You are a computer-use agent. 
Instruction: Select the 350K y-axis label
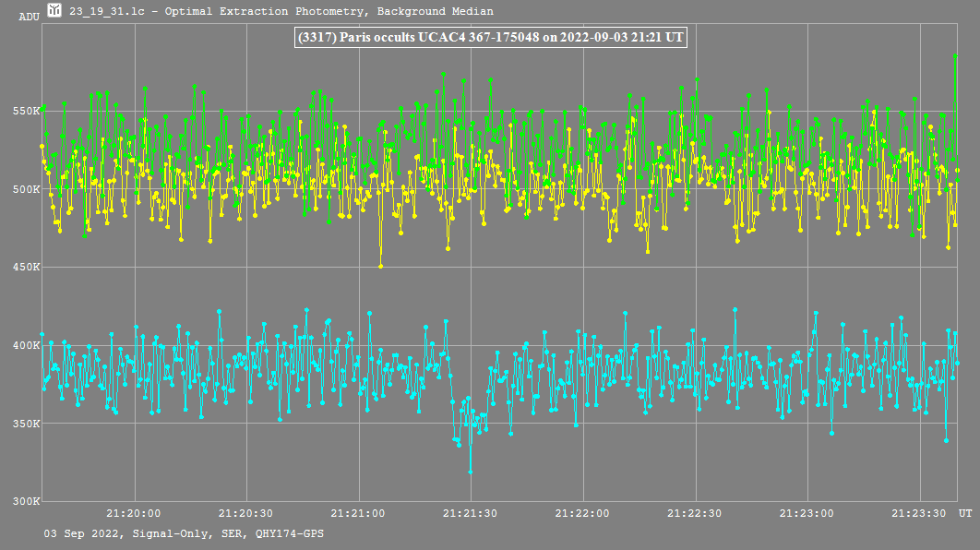coord(25,424)
